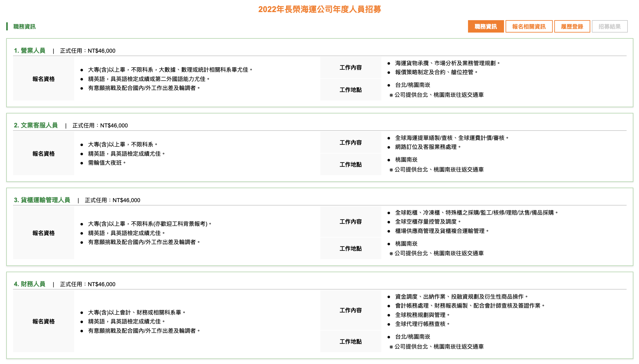Image resolution: width=639 pixels, height=364 pixels.
Task: Click 工作內容 label in 貨櫃運輸管理人員 section
Action: coord(351,222)
